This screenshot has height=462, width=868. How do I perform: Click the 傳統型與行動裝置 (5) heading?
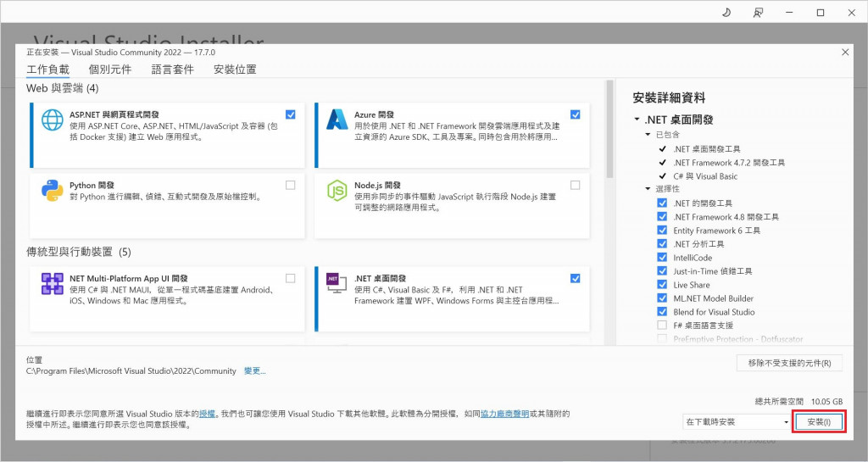click(79, 252)
